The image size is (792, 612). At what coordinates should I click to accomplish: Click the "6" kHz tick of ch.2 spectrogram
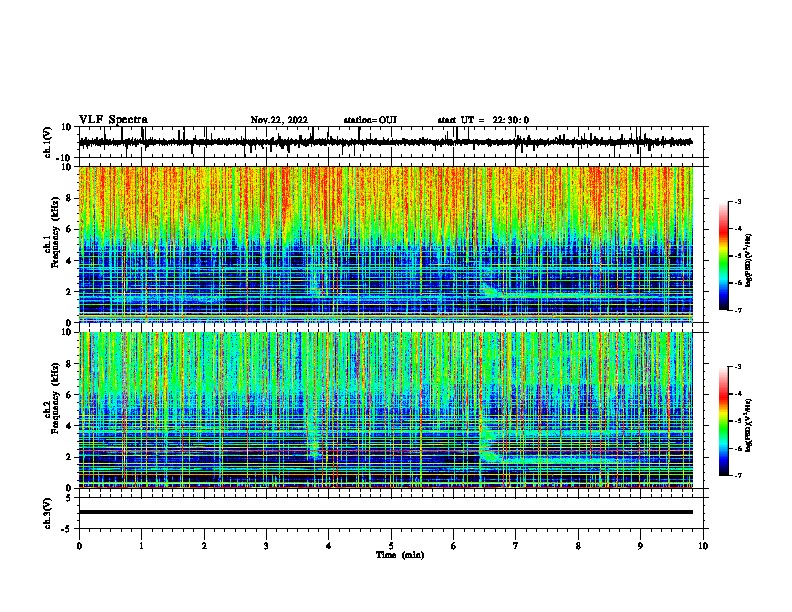point(70,394)
